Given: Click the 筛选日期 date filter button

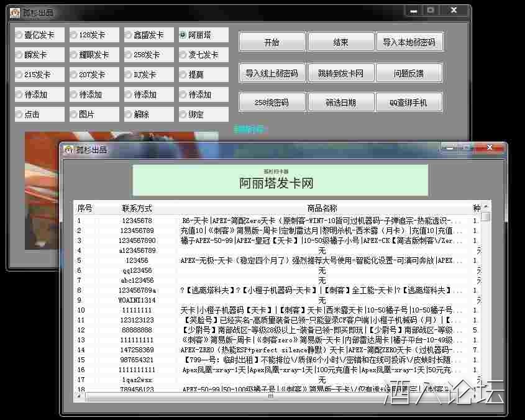Looking at the screenshot, I should (x=341, y=102).
